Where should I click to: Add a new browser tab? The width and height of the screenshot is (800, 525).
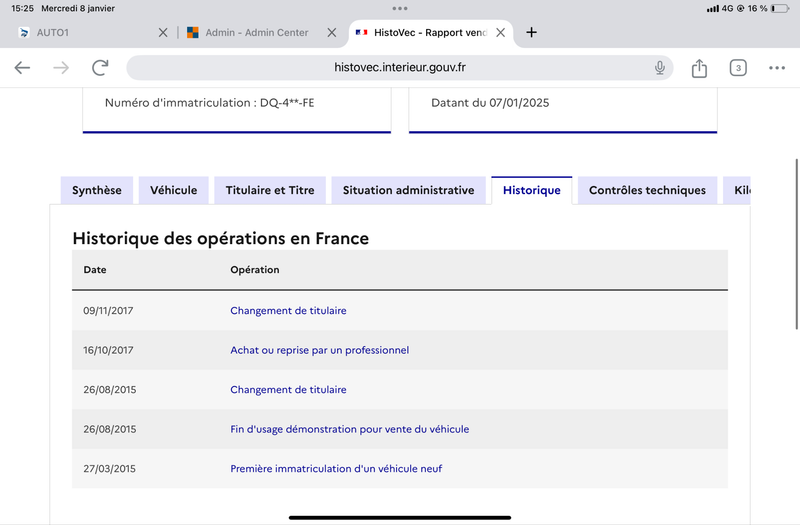[531, 32]
